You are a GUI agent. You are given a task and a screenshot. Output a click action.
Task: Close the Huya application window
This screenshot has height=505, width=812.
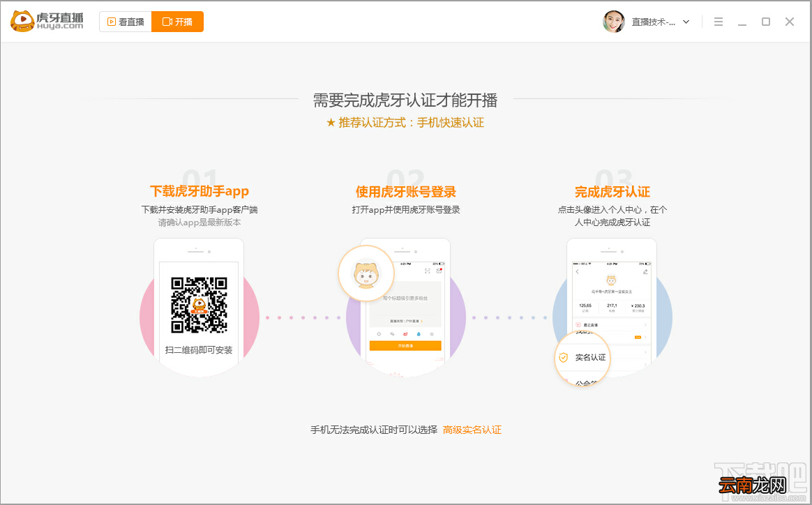789,22
